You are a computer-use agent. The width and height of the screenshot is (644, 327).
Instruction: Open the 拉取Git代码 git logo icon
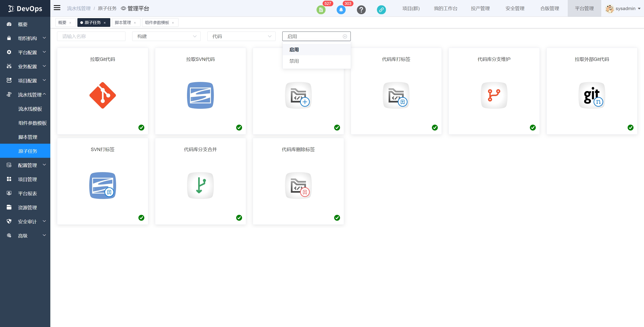tap(102, 95)
